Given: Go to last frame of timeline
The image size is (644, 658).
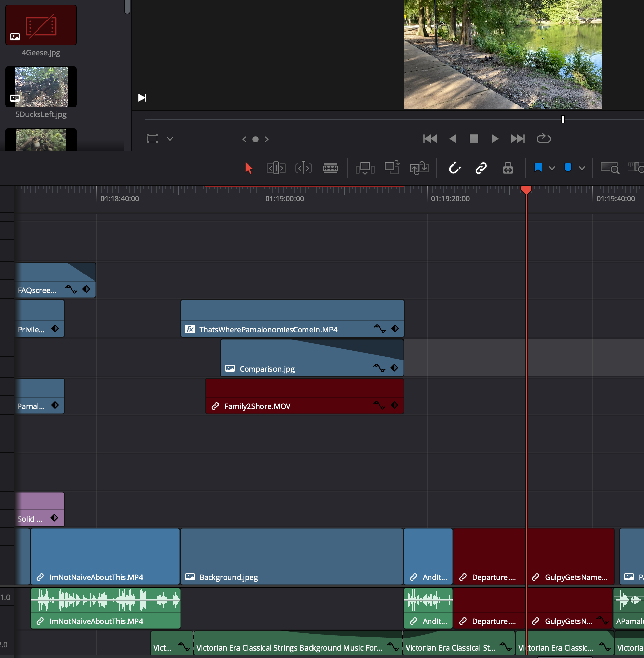Looking at the screenshot, I should (518, 139).
